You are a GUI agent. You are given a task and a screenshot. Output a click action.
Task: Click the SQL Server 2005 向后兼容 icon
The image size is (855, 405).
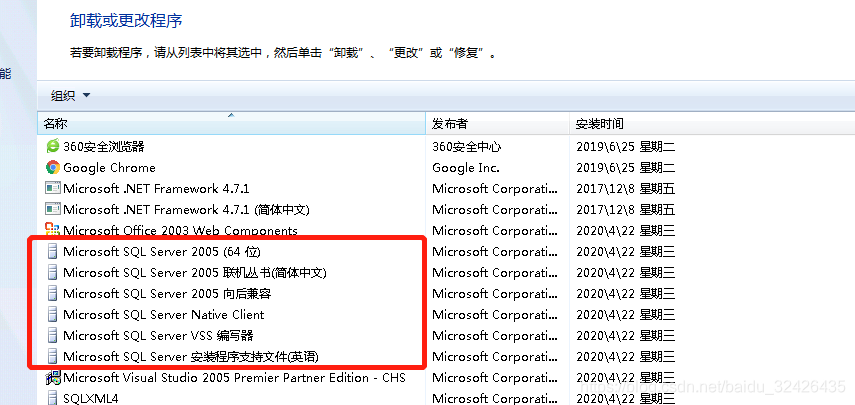pos(53,293)
